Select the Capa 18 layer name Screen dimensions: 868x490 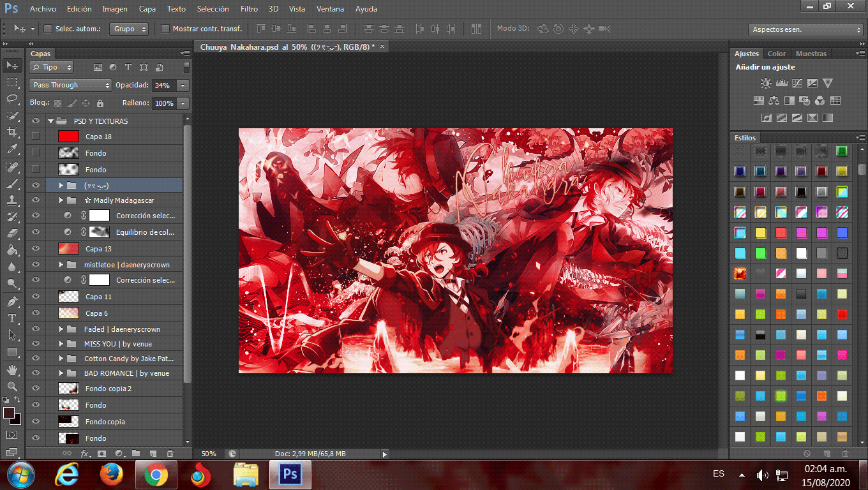(x=98, y=137)
